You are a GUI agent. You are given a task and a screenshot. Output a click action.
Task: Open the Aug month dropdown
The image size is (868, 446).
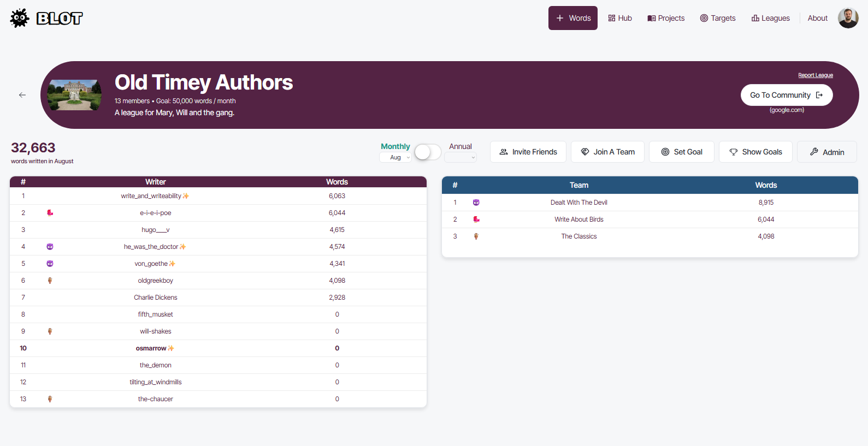[x=395, y=157]
